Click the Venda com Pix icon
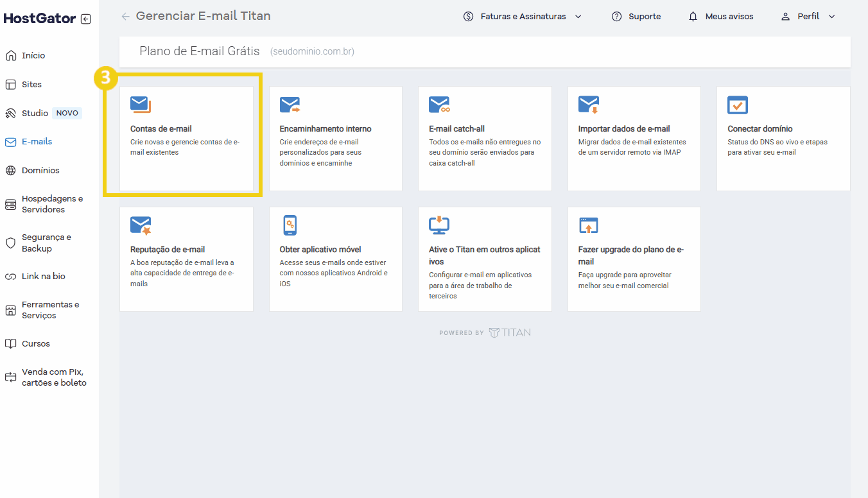This screenshot has height=498, width=868. 11,377
